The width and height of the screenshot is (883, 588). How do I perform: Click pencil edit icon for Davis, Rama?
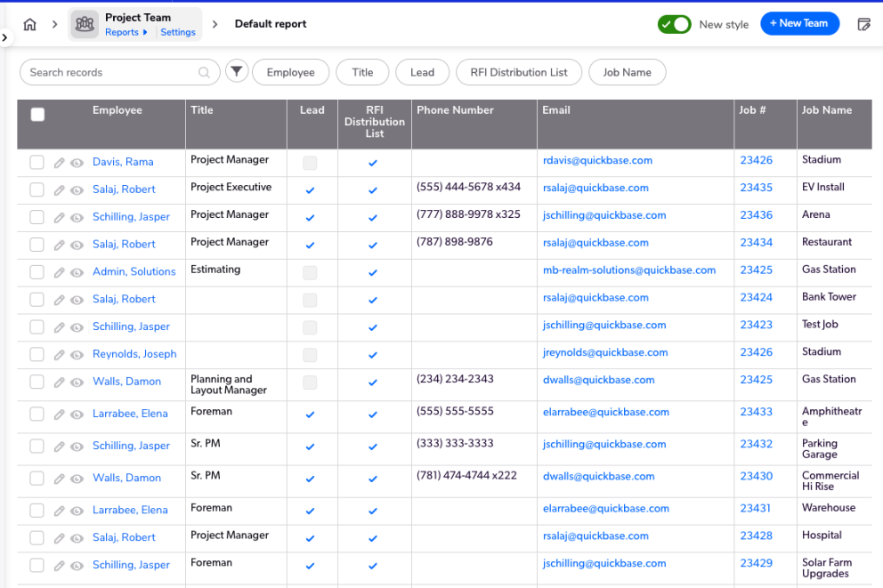pos(60,163)
